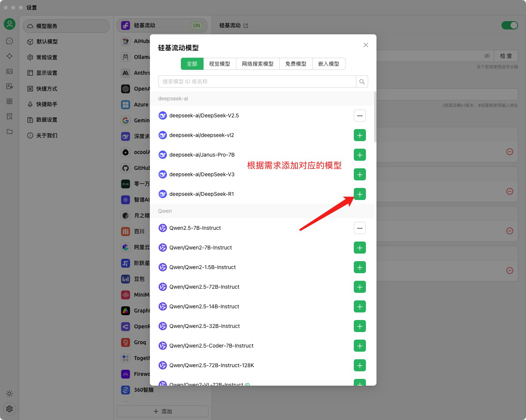This screenshot has width=526, height=420.
Task: Click the Qwen group header
Action: tap(262, 211)
